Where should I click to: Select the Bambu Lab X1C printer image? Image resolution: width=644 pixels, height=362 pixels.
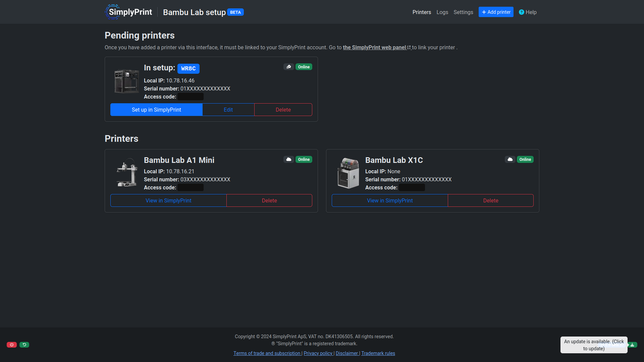point(348,173)
